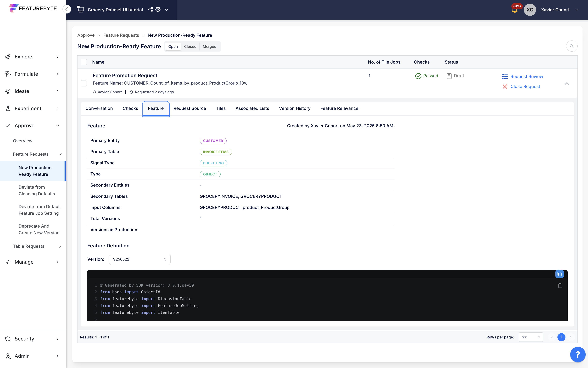Open catalog settings gear icon
Screen dimensions: 588x368
(x=158, y=10)
